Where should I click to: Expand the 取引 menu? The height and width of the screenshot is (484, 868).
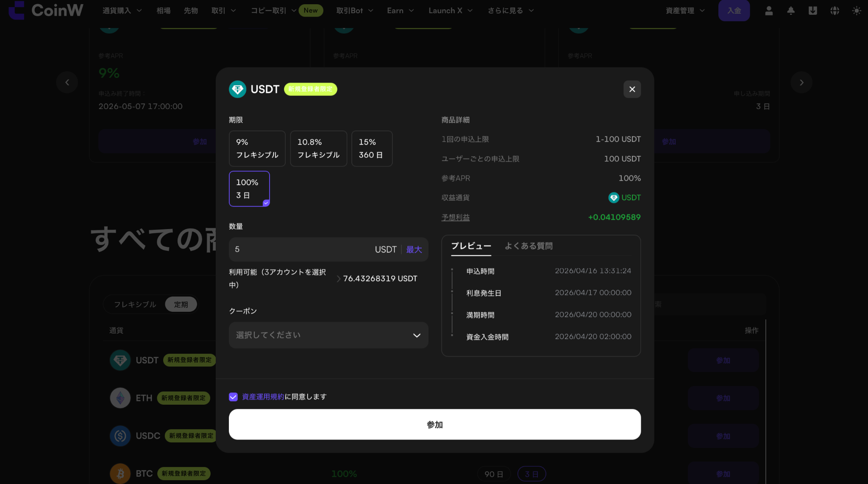(x=224, y=11)
